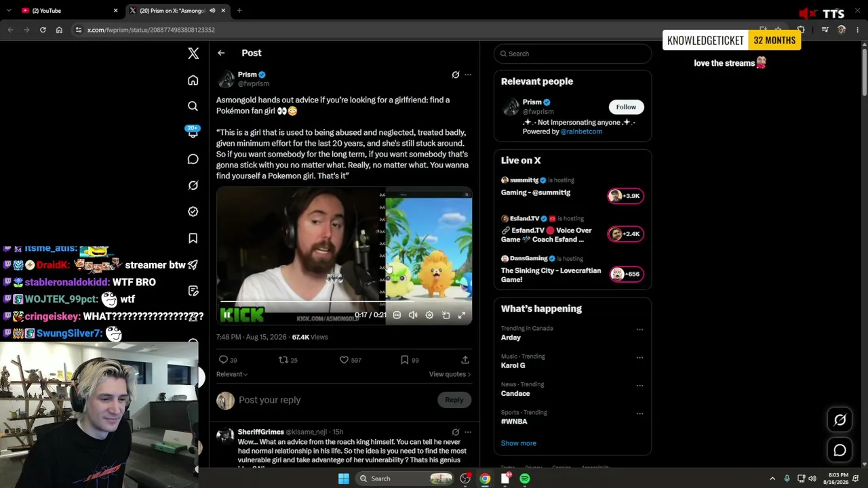The image size is (868, 488).
Task: Show hidden icons in system tray
Action: 772,479
